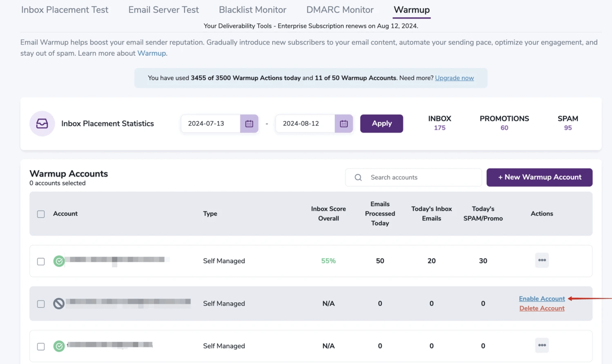Click the green status icon of third account
This screenshot has height=364, width=612.
tap(59, 346)
